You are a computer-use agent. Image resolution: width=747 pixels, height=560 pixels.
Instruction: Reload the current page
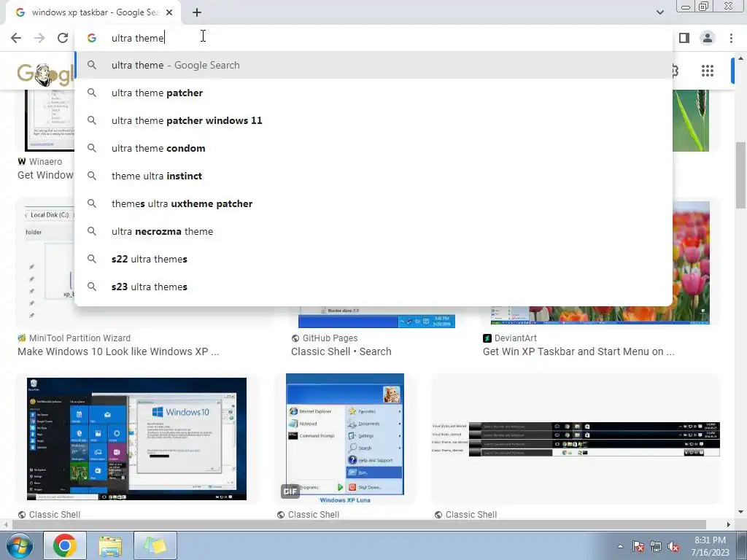tap(63, 38)
